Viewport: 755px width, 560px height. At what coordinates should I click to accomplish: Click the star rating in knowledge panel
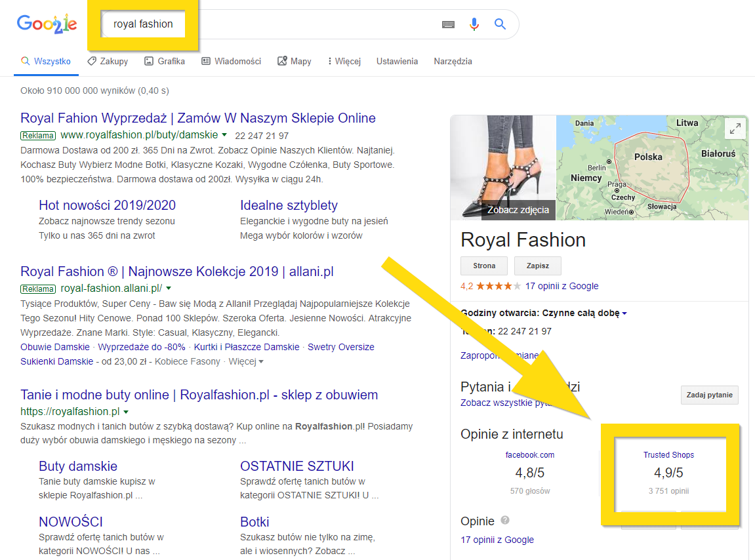(499, 286)
